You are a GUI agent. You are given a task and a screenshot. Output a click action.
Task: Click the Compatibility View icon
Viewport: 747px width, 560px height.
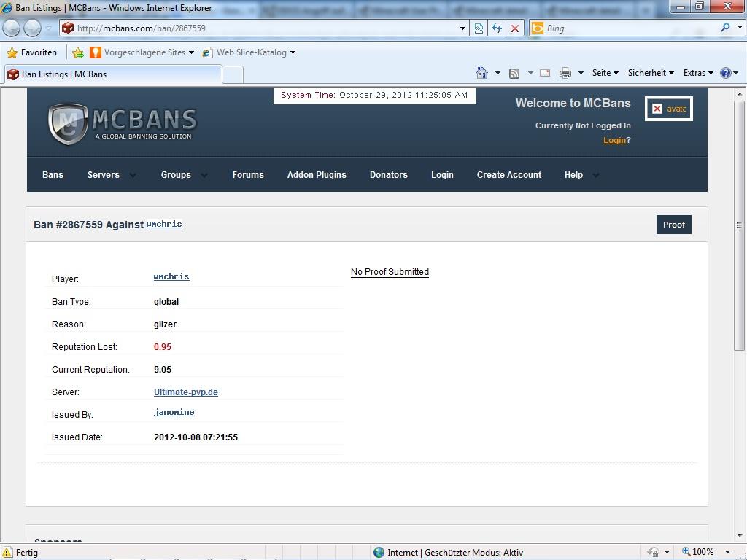tap(479, 28)
